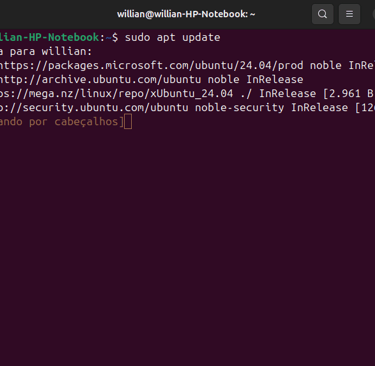Open the security.ubuntu.com URL

(94, 107)
